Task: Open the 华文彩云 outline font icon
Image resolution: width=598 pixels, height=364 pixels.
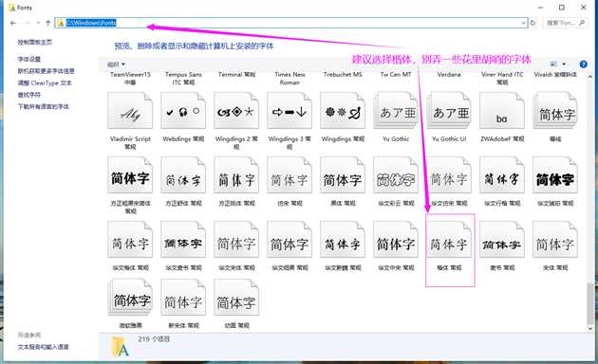Action: (396, 175)
